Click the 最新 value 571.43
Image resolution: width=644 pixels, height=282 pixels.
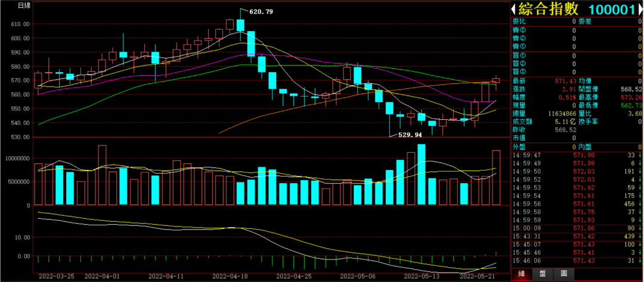[566, 81]
